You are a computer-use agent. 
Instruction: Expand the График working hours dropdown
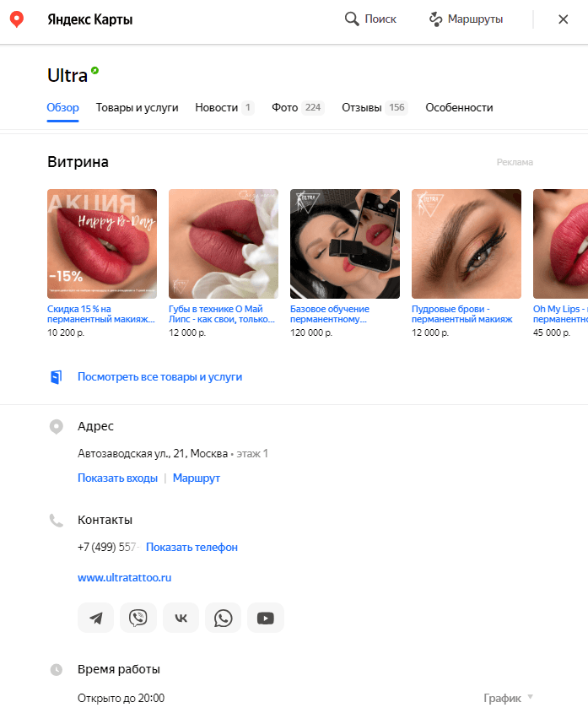508,698
